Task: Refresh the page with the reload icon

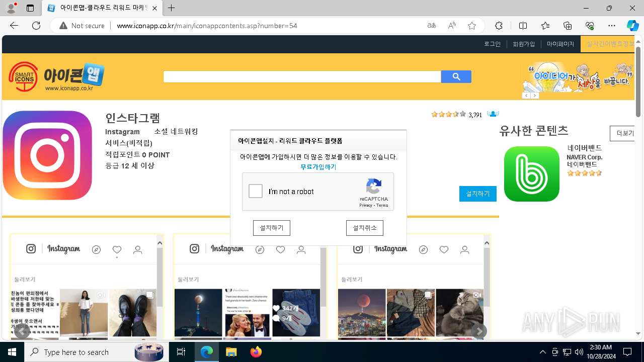Action: pyautogui.click(x=36, y=26)
